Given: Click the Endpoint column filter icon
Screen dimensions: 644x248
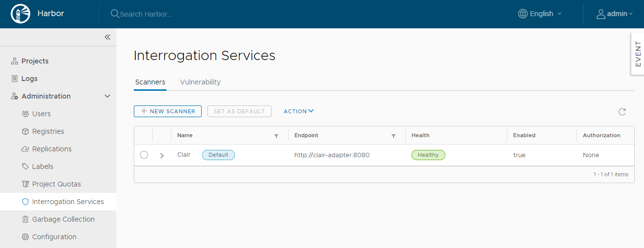Looking at the screenshot, I should (394, 136).
